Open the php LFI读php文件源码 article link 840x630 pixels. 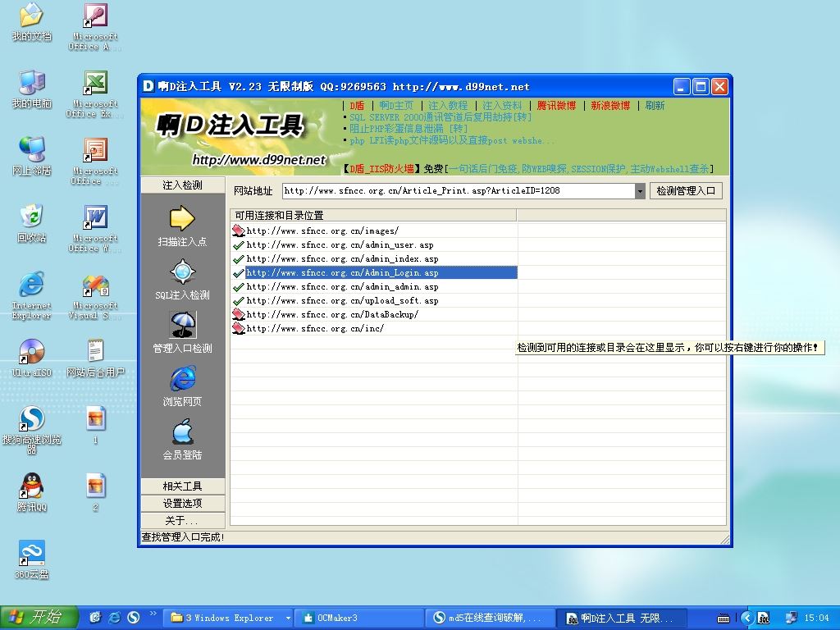pos(453,140)
